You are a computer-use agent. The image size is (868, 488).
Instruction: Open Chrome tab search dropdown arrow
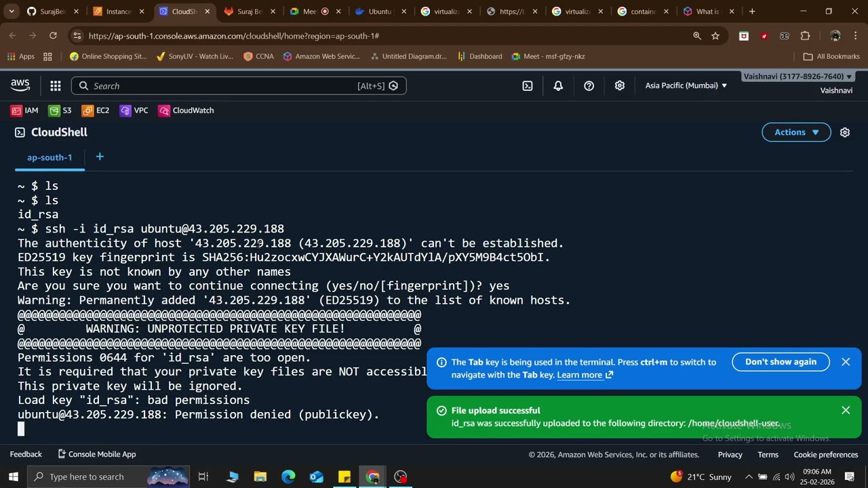pos(11,12)
